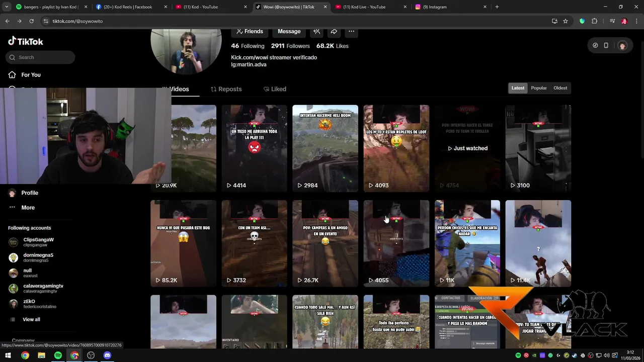
Task: Open File Explorer from the taskbar
Action: click(x=41, y=355)
